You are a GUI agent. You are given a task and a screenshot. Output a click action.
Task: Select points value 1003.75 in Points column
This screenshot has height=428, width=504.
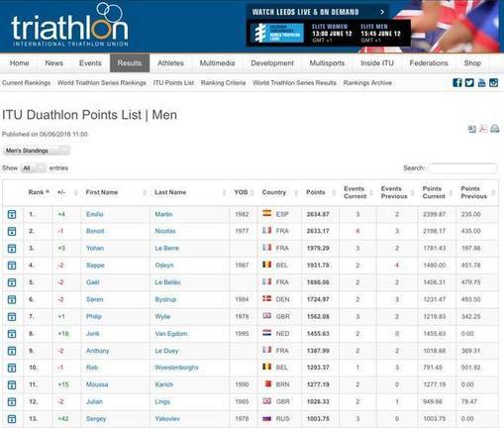click(318, 419)
